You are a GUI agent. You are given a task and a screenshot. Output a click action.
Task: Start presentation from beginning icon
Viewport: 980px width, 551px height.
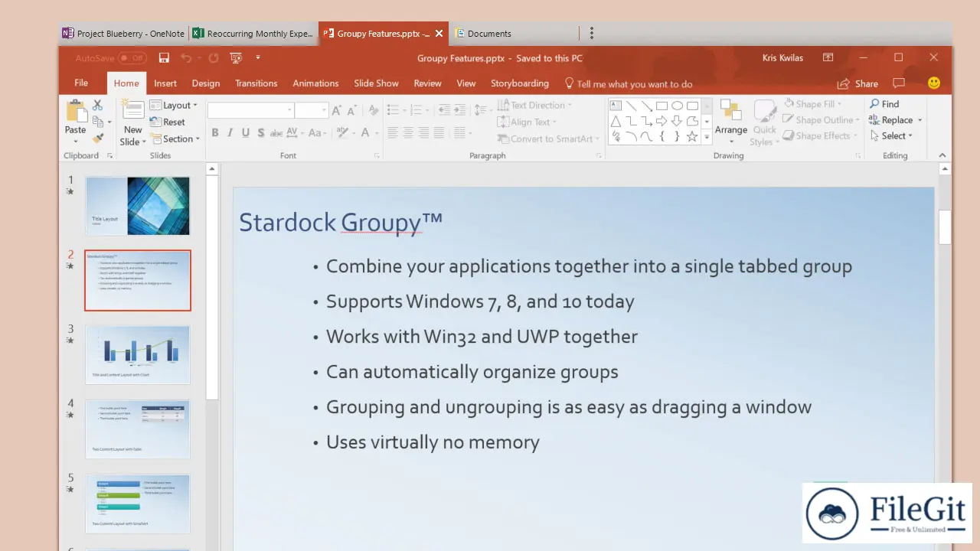[236, 58]
